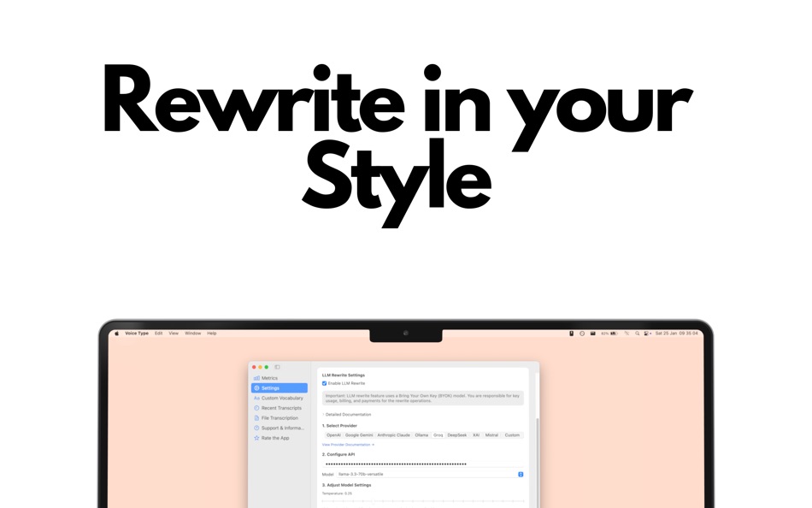Open Support & Information in sidebar
The width and height of the screenshot is (812, 508).
coord(279,428)
